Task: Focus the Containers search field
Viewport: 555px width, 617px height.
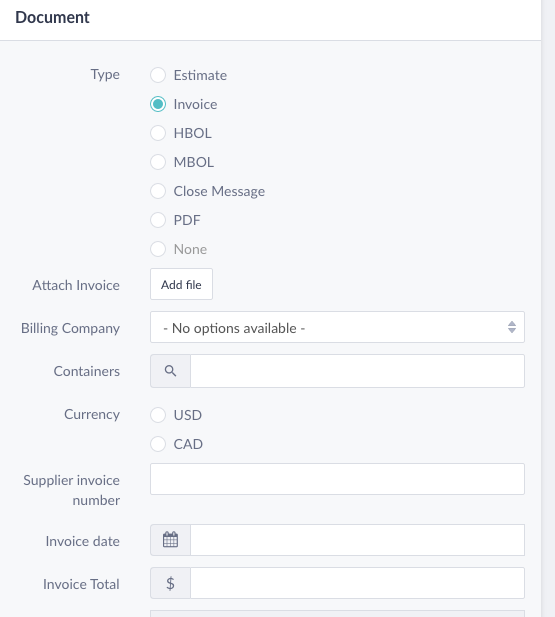Action: click(x=357, y=371)
